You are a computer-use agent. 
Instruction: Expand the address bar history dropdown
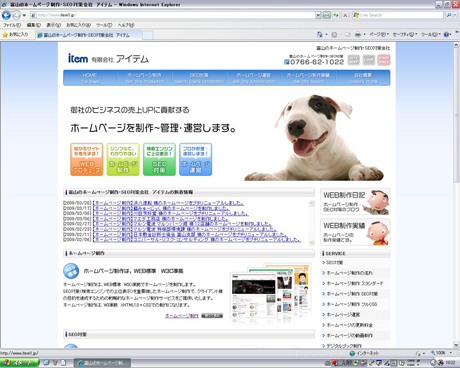[x=318, y=15]
